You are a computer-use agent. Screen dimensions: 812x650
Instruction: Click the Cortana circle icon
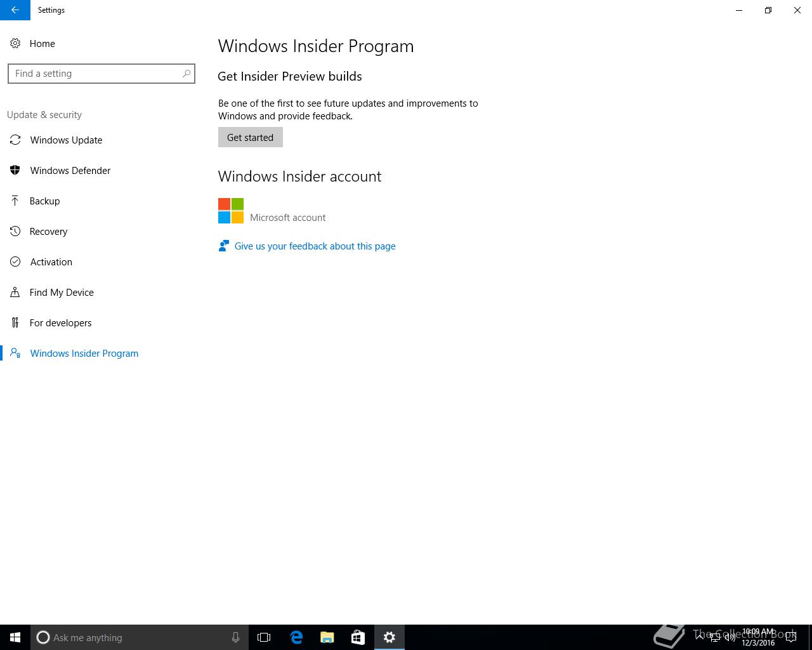tap(43, 637)
